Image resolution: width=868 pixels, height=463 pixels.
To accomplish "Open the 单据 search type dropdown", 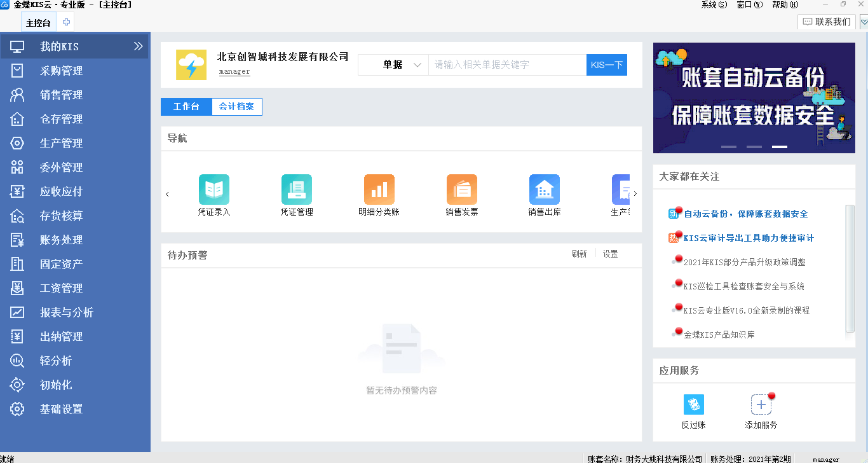I will [x=393, y=65].
